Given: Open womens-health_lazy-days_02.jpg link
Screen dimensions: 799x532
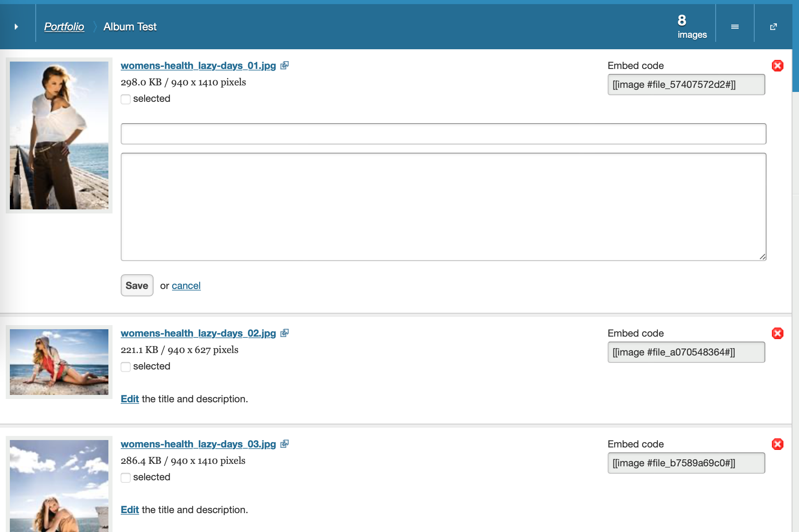Looking at the screenshot, I should (198, 333).
